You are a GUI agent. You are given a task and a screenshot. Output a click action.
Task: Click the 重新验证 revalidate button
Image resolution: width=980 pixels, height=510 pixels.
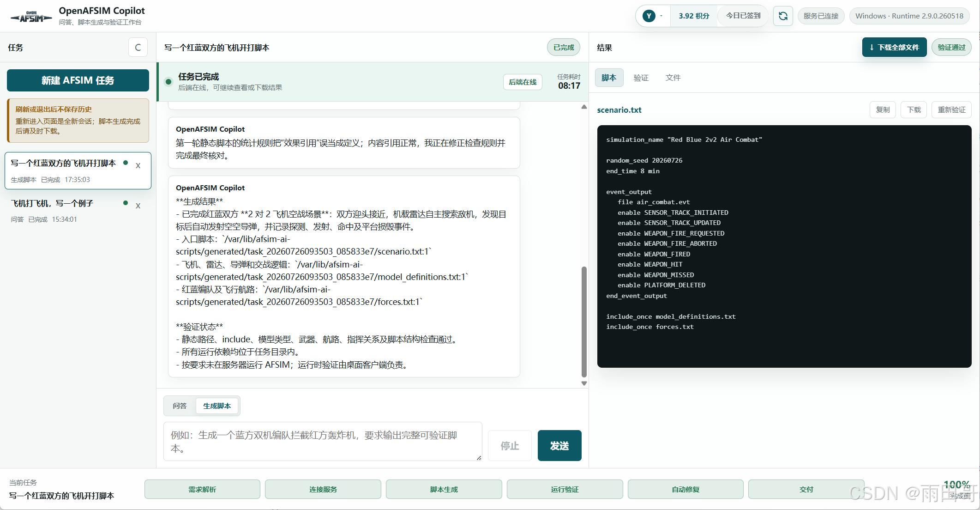click(x=951, y=109)
